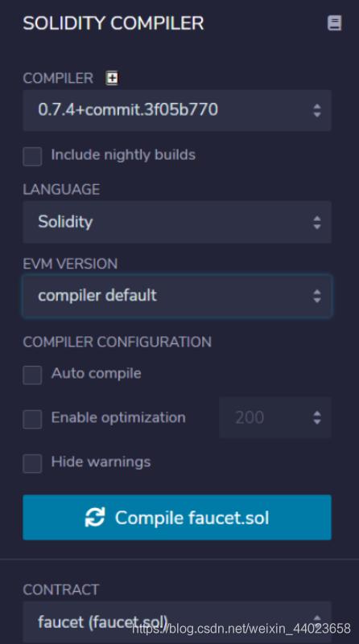Open the 0.7.4+commit.3f05b770 compiler dropdown
Viewport: 359px width, 644px height.
(177, 110)
